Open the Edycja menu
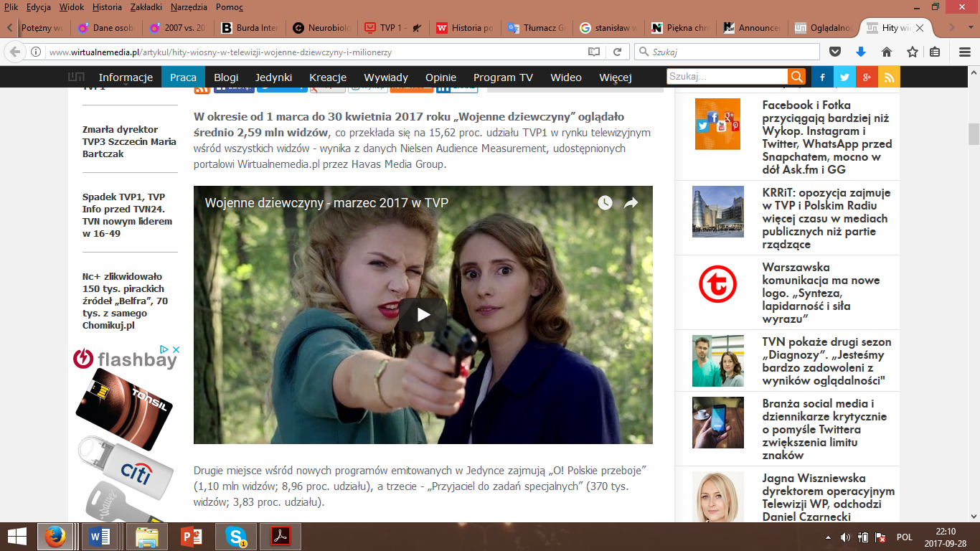This screenshot has width=980, height=551. click(x=38, y=7)
